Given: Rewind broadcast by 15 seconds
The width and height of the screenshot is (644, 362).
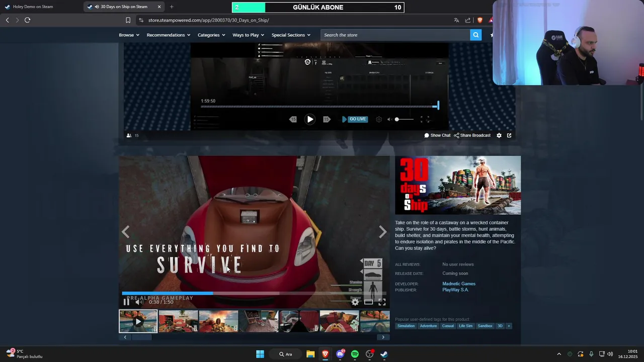Looking at the screenshot, I should (293, 119).
